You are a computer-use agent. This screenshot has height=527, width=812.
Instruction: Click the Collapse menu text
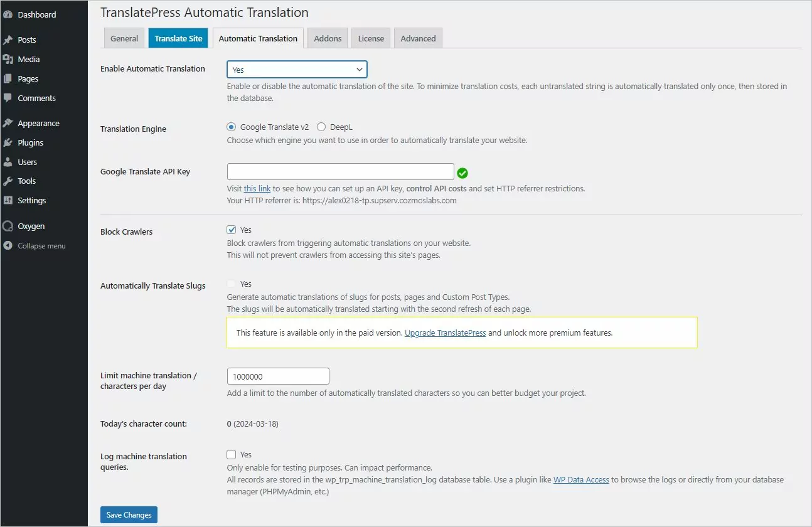pyautogui.click(x=41, y=246)
